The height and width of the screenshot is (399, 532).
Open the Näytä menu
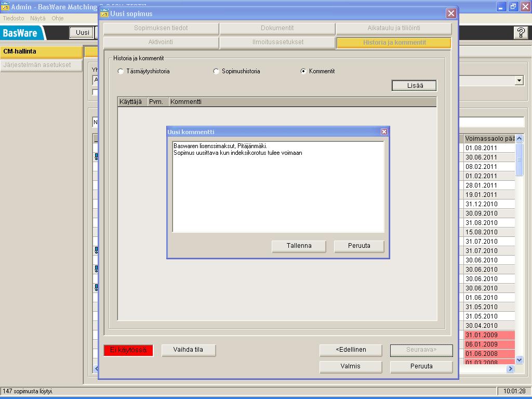pyautogui.click(x=37, y=18)
